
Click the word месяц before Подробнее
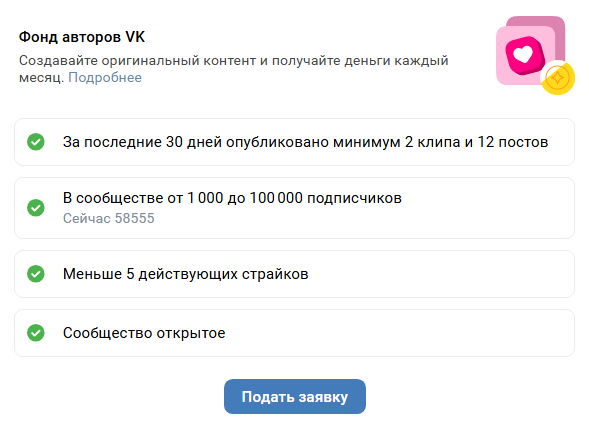click(x=41, y=77)
